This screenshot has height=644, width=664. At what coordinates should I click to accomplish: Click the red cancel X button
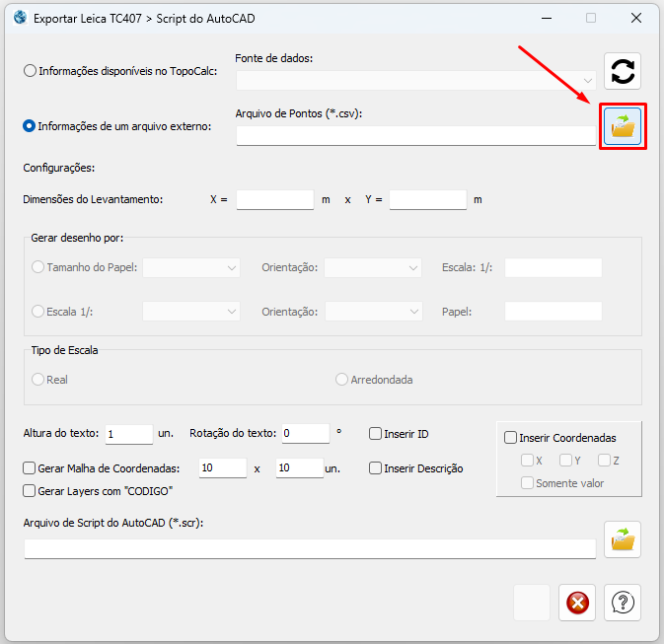click(577, 602)
